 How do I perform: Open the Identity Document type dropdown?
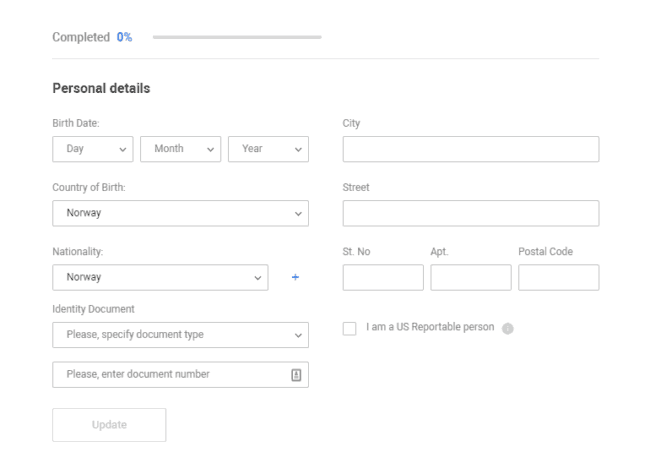tap(180, 335)
